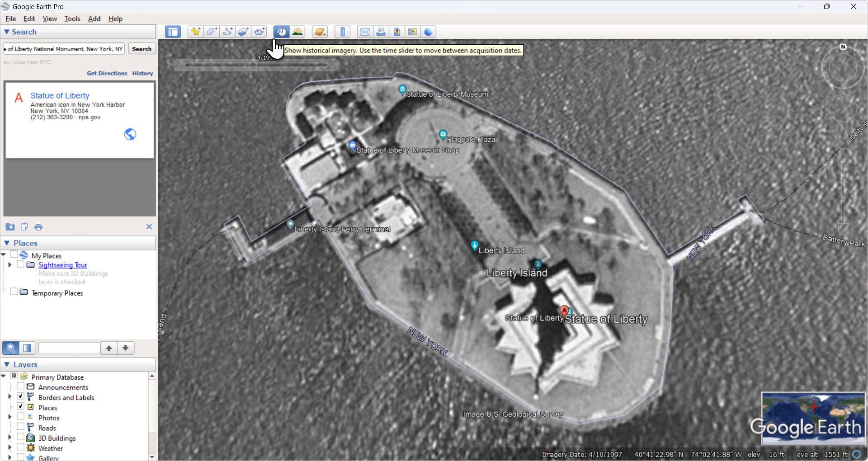868x461 pixels.
Task: Expand the Sightseeing Tour folder
Action: [x=10, y=264]
